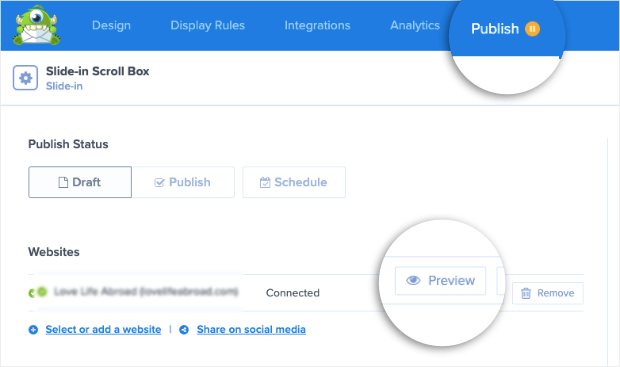This screenshot has height=367, width=620.
Task: Click the OptinMonster mascot logo
Action: point(36,25)
